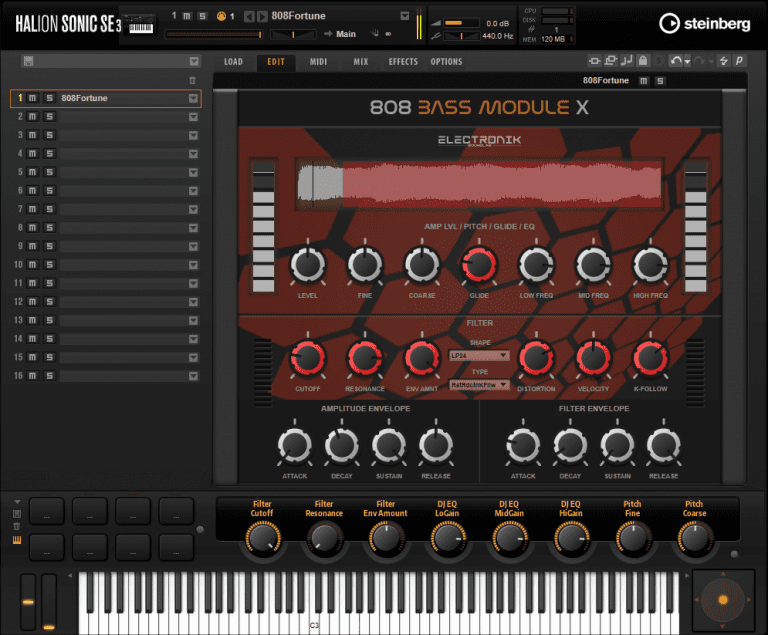Click the MIDI notes icon in toolbar
The width and height of the screenshot is (768, 635).
pyautogui.click(x=626, y=61)
